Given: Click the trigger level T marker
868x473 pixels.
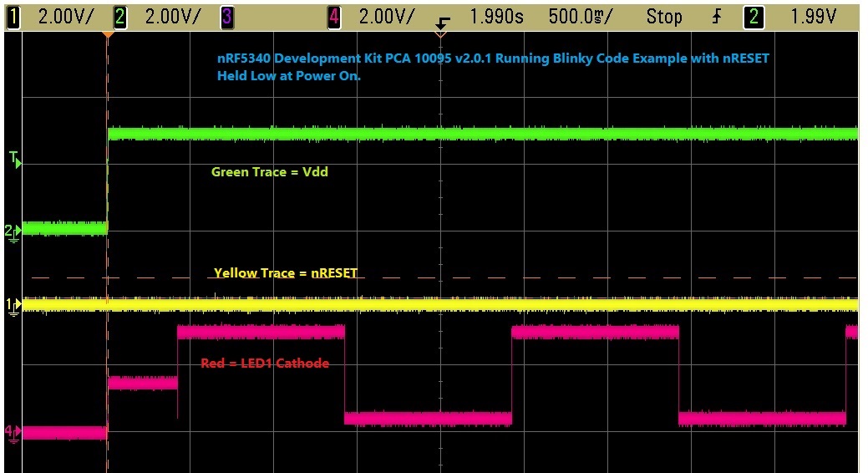Looking at the screenshot, I should [x=15, y=160].
